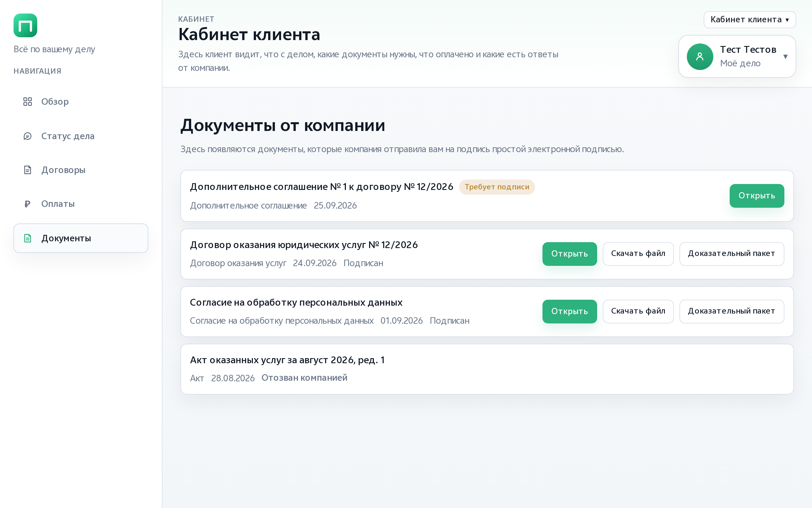Click the Кабинет клиента page title
Image resolution: width=812 pixels, height=508 pixels.
(249, 35)
